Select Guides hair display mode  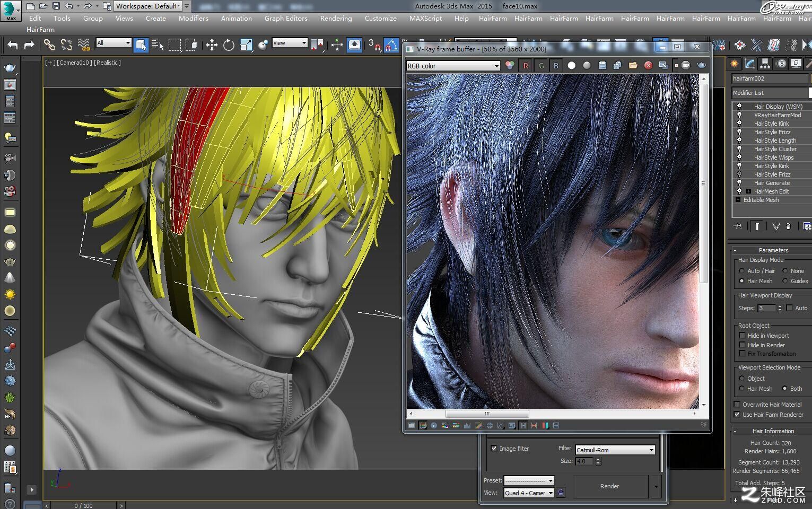coord(785,281)
